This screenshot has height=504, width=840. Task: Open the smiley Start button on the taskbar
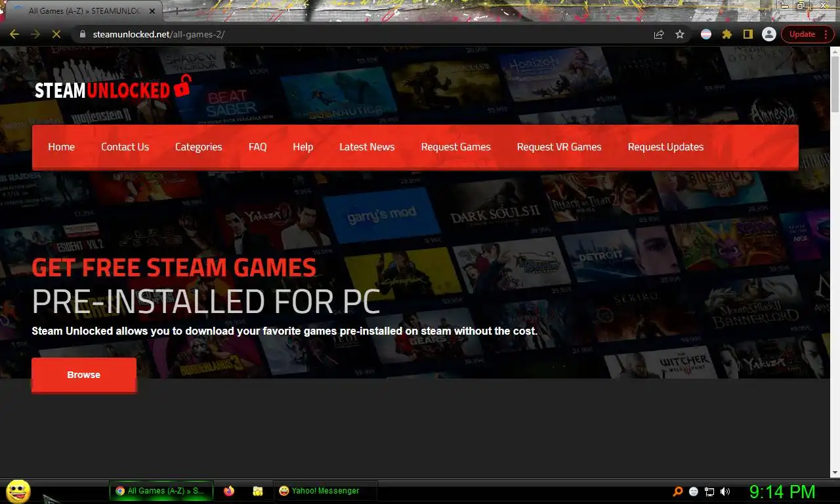click(x=18, y=491)
